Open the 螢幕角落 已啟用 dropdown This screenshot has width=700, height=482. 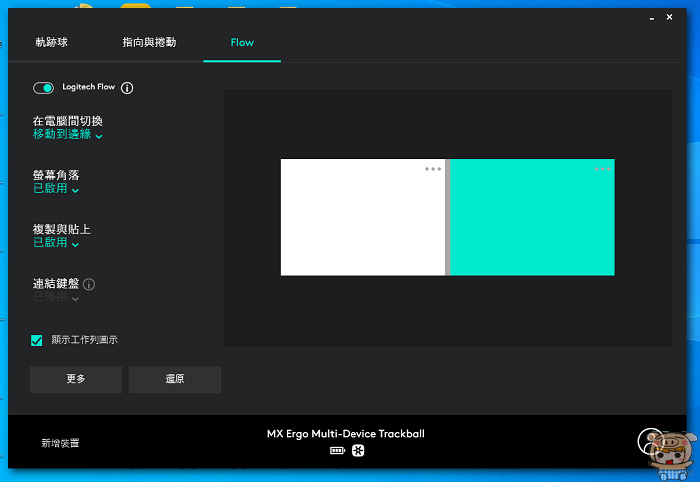56,188
